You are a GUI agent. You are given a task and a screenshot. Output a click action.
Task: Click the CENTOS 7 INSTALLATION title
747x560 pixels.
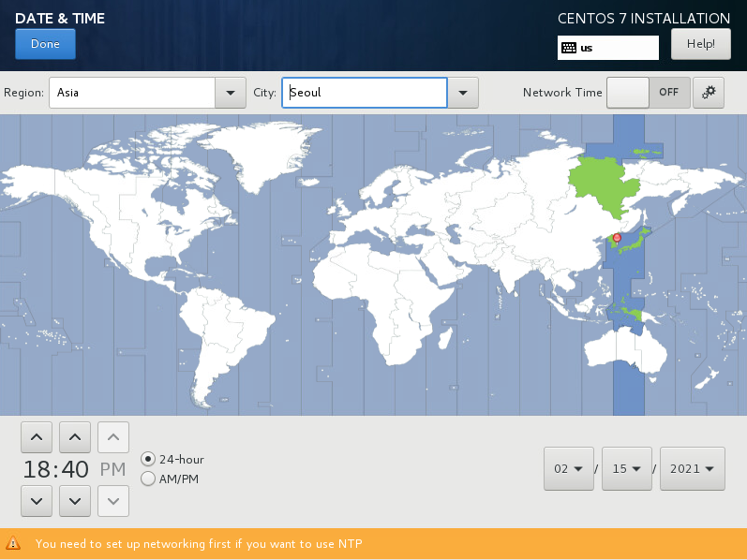click(644, 18)
